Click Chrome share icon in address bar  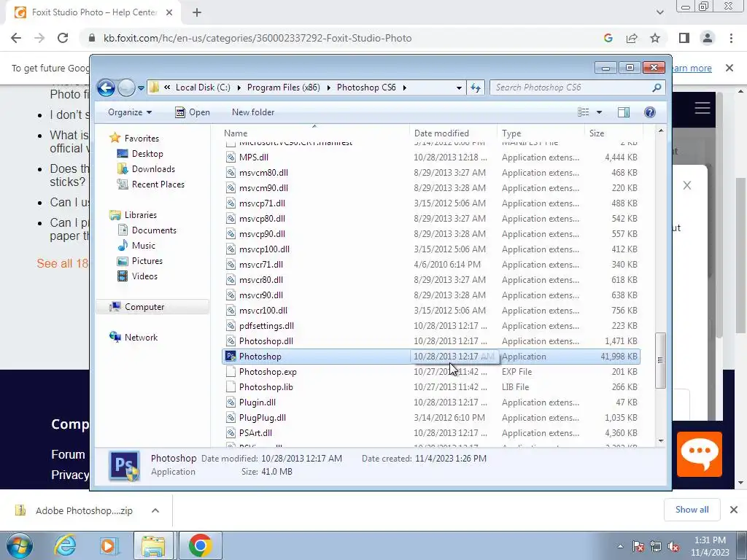pos(632,38)
